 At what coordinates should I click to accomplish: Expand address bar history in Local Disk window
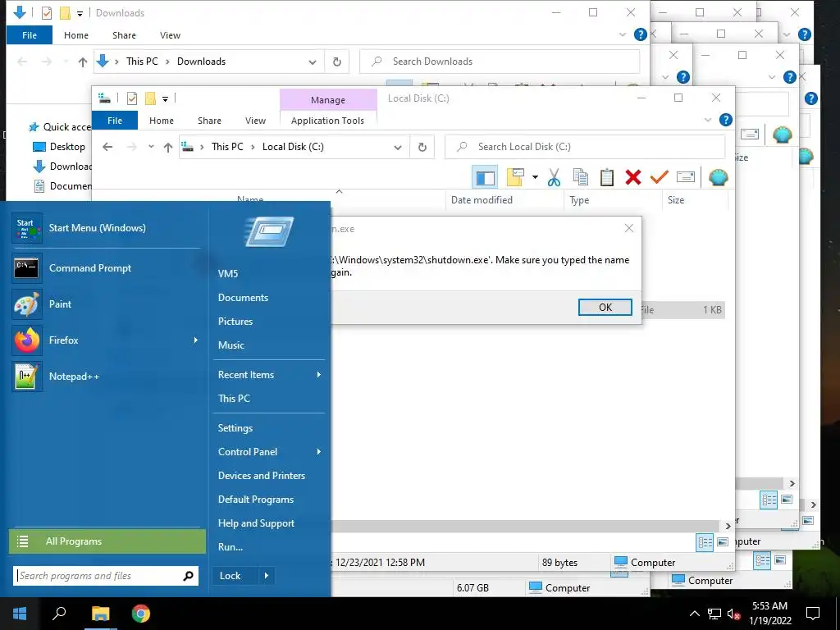pyautogui.click(x=398, y=148)
